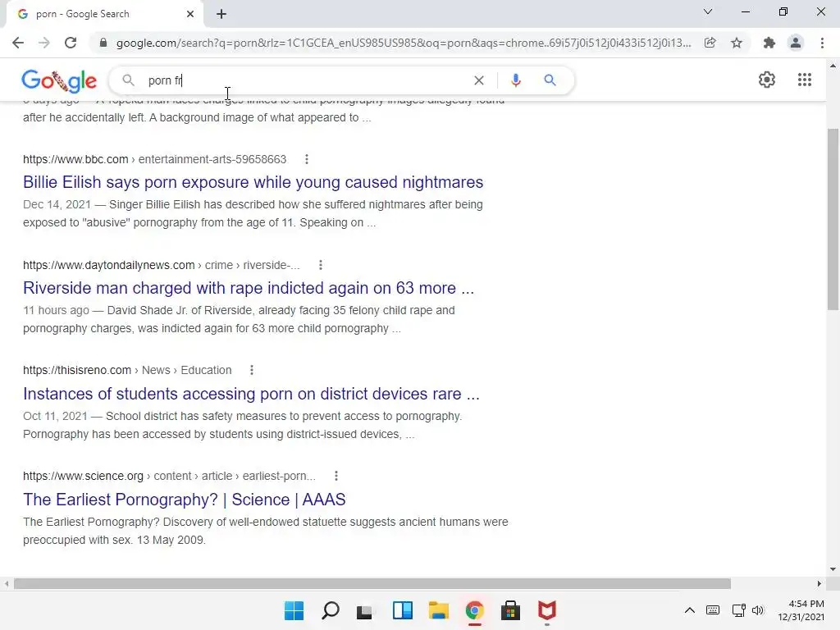Open McAfee from the taskbar
This screenshot has width=840, height=630.
pos(547,610)
